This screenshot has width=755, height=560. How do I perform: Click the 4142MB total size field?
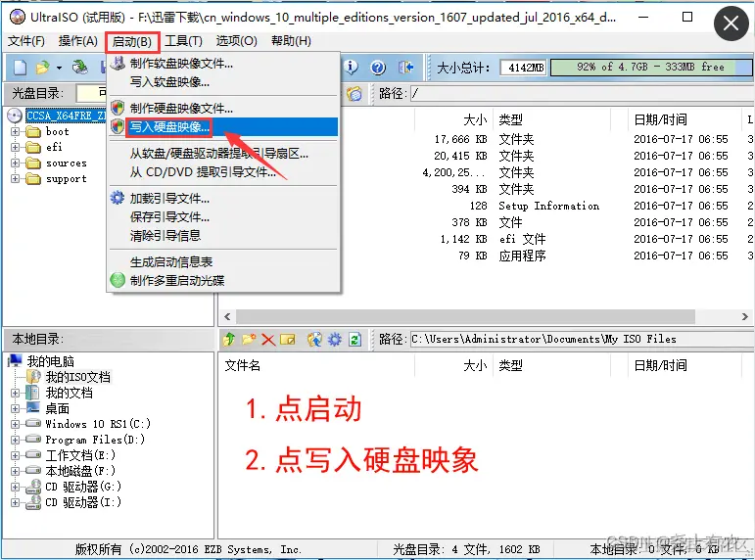524,68
